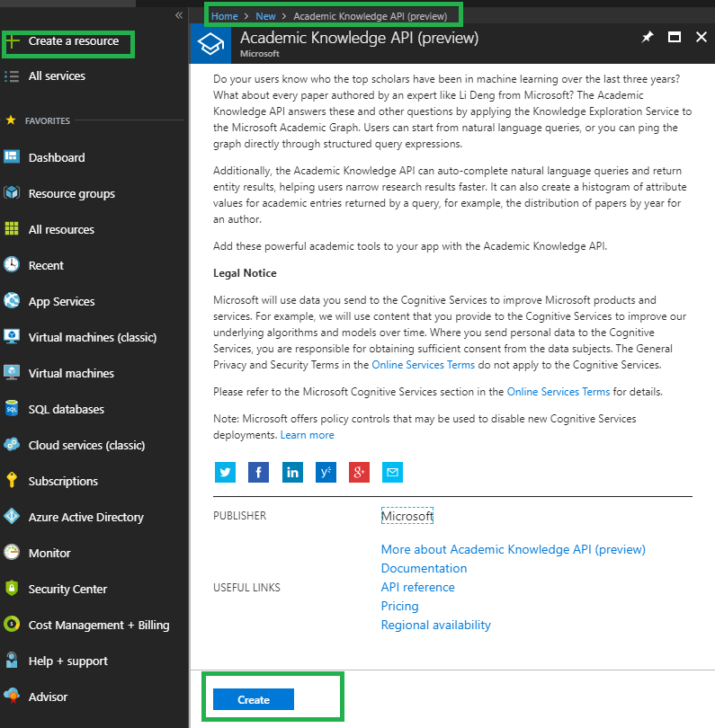Click the Academic Knowledge API graduation cap icon
The image size is (715, 728).
tap(211, 44)
